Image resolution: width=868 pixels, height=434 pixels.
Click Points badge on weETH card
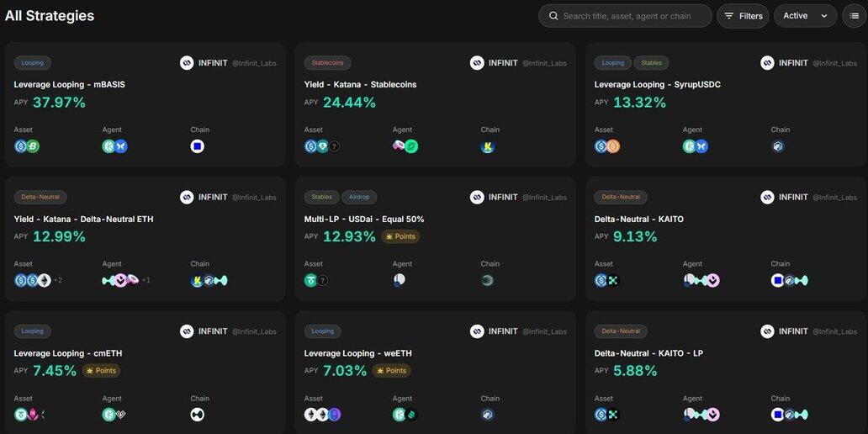[x=391, y=371]
